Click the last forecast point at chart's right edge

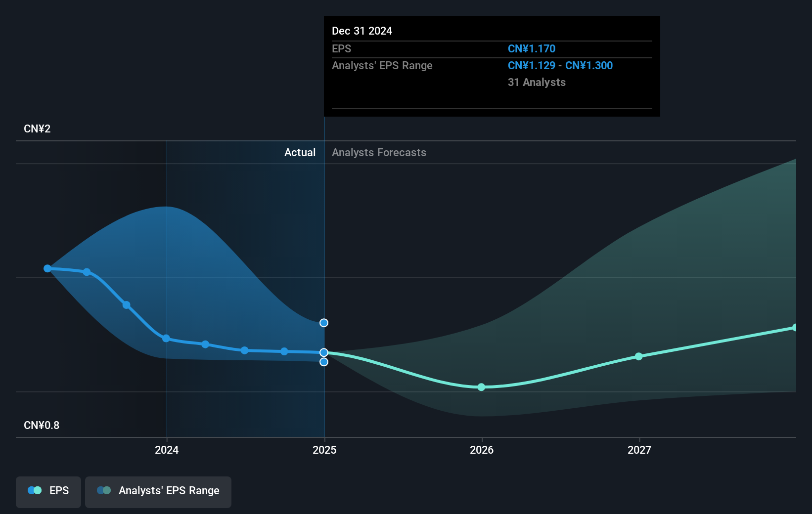(x=795, y=328)
